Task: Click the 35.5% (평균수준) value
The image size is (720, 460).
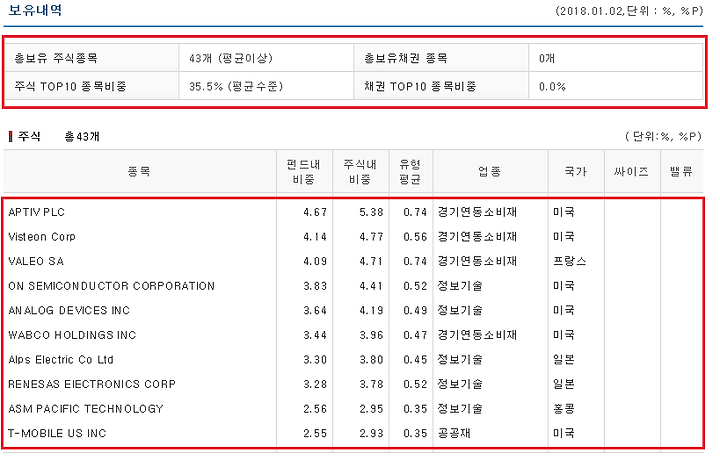Action: [x=236, y=86]
